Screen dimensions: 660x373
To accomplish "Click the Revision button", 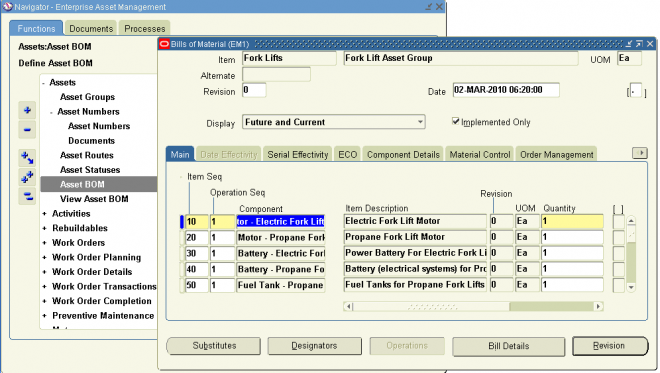I will [609, 346].
